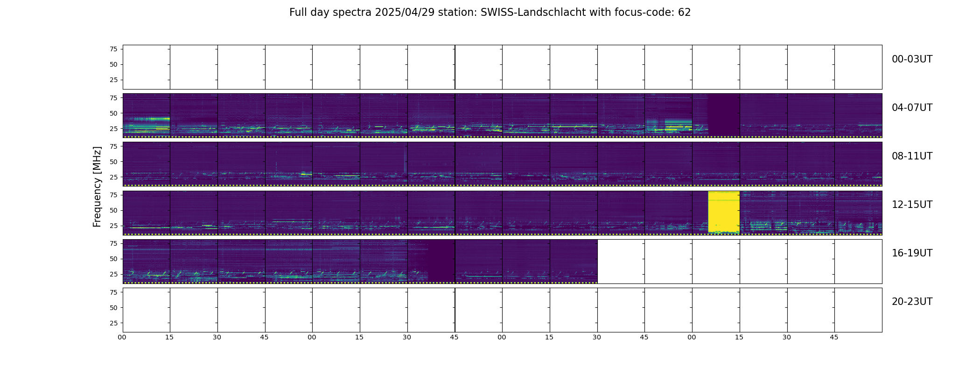Click the '75' tick in the 20-23UT row
The image size is (980, 373).
[113, 292]
